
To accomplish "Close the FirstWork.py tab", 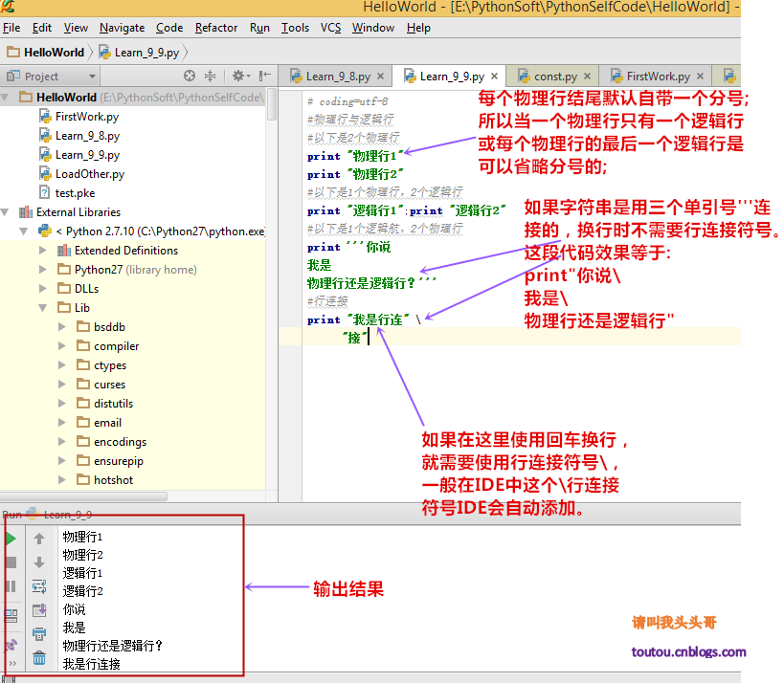I will point(701,77).
